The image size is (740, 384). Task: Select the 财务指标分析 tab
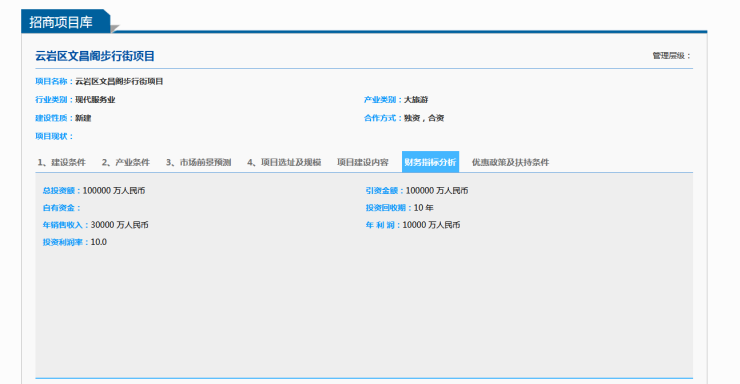coord(430,162)
